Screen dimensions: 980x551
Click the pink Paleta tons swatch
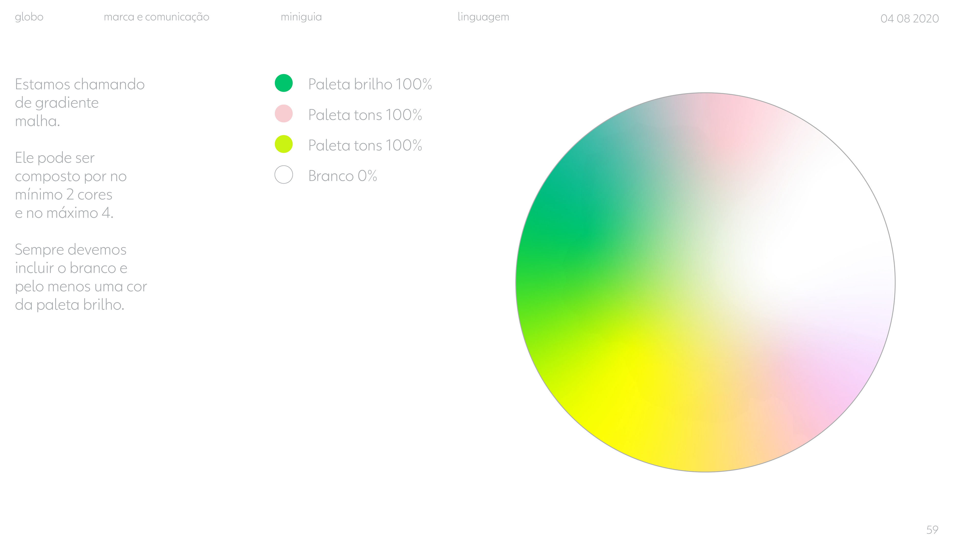284,114
